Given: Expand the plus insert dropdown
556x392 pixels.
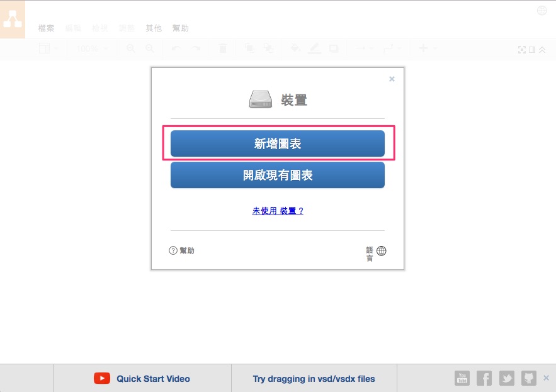Looking at the screenshot, I should pyautogui.click(x=428, y=48).
